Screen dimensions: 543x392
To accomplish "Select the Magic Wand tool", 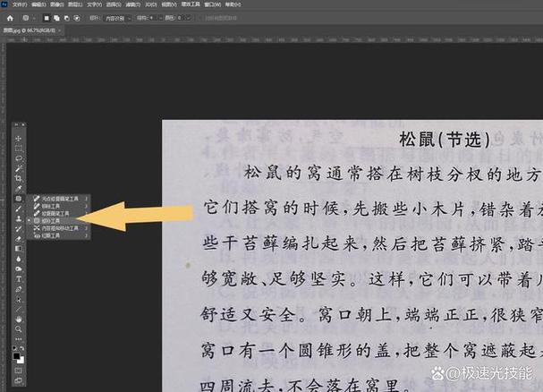I will pyautogui.click(x=19, y=169).
